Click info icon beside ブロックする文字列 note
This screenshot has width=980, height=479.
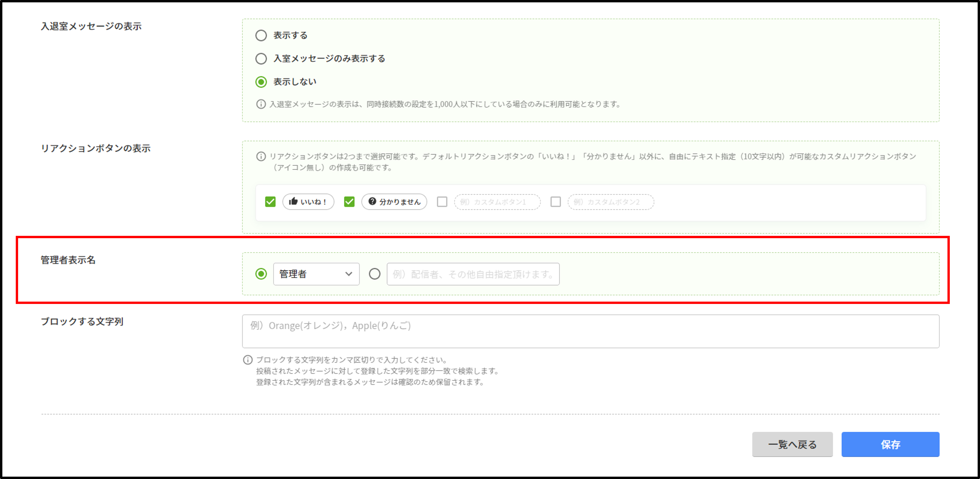248,360
